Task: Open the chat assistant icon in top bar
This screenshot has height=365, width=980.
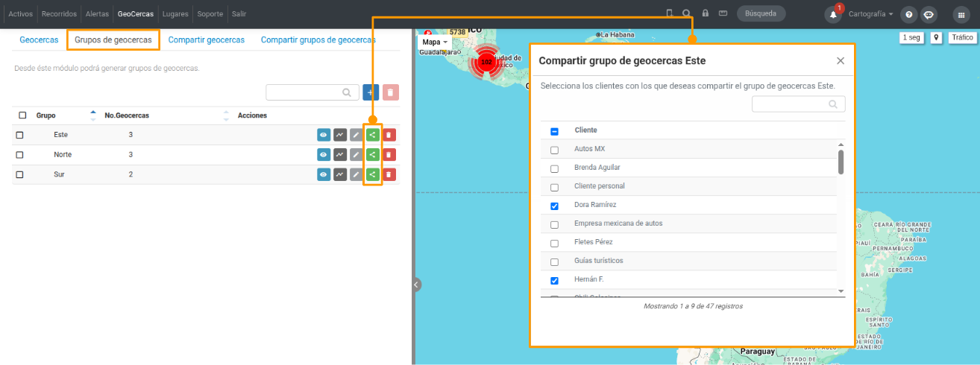Action: coord(929,14)
